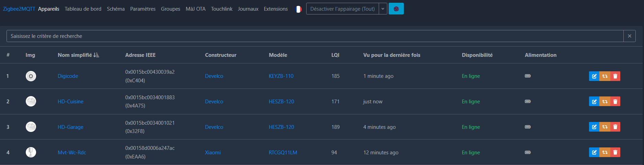Click the orange rebind icon for Digicode
Viewport: 644px width, 165px height.
click(x=605, y=76)
